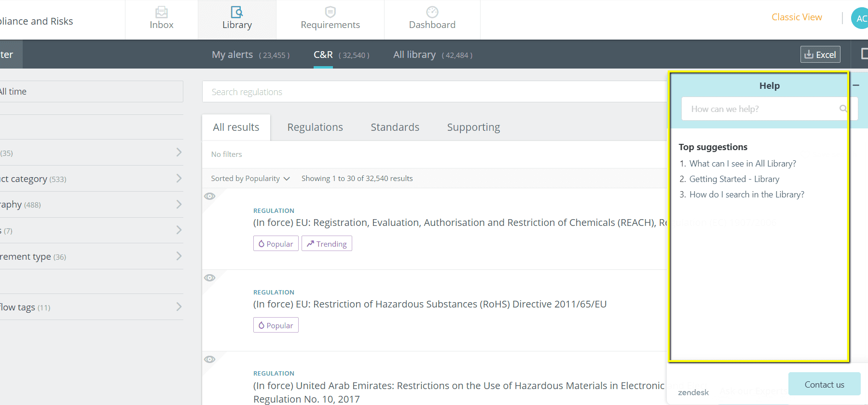The height and width of the screenshot is (405, 868).
Task: Toggle watch eye on REACH regulation
Action: 209,196
